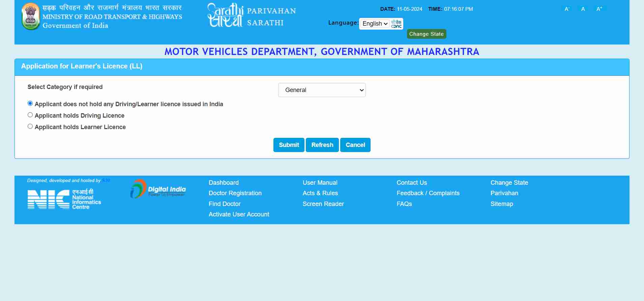
Task: Open the Language dropdown showing English
Action: point(375,24)
